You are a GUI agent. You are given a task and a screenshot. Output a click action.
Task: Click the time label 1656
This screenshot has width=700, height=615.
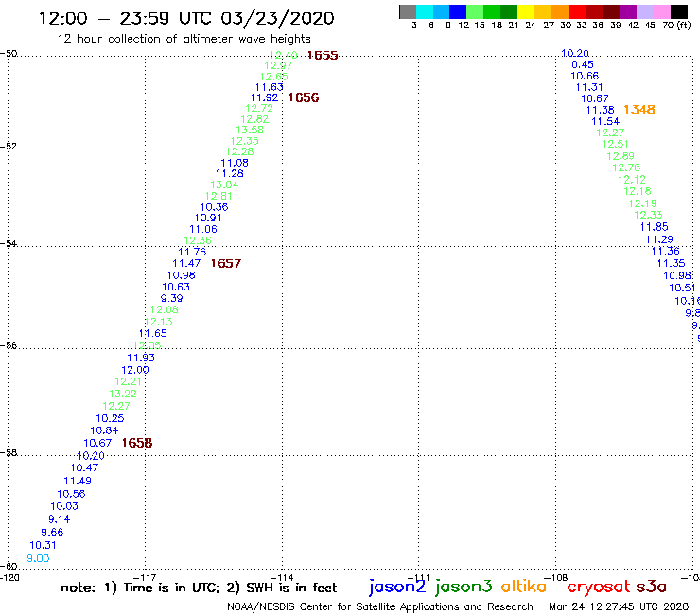(304, 97)
